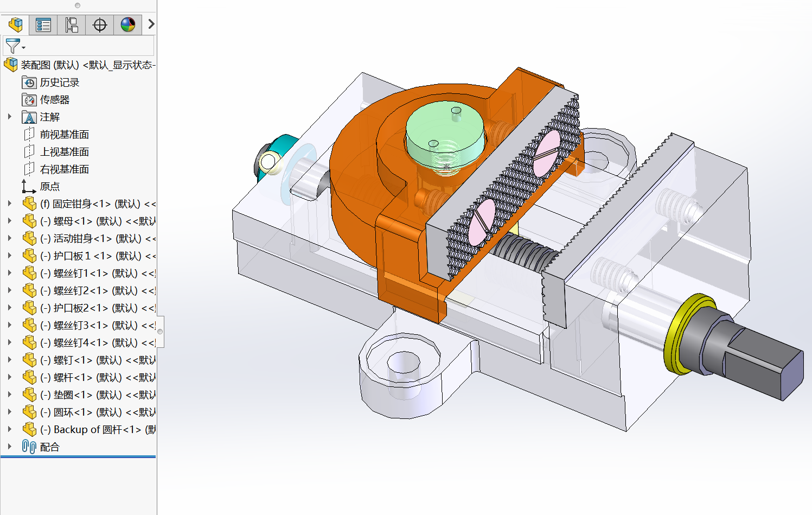This screenshot has height=515, width=812.
Task: Open the tree filter funnel dropdown
Action: tap(15, 46)
